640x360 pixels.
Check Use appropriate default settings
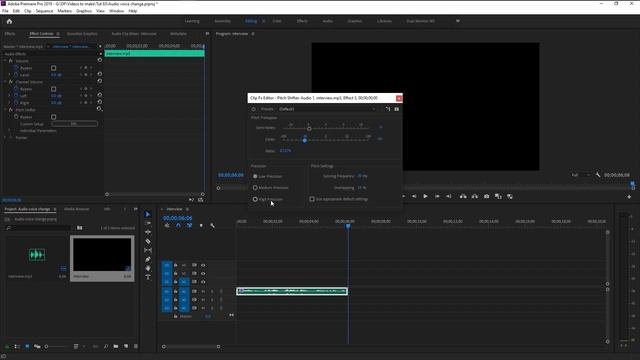[312, 199]
